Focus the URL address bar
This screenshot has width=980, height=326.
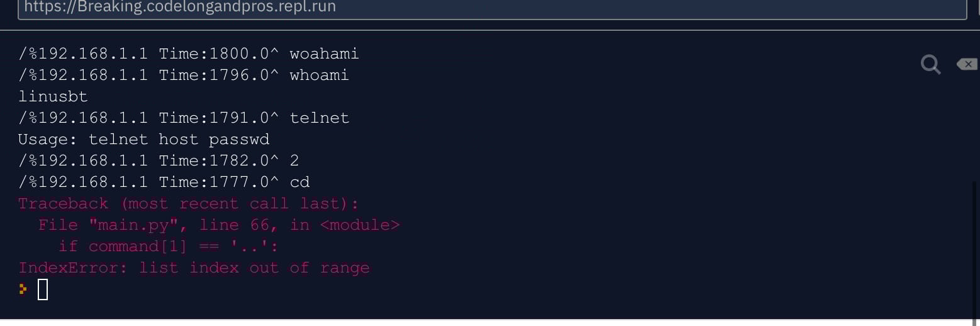492,8
